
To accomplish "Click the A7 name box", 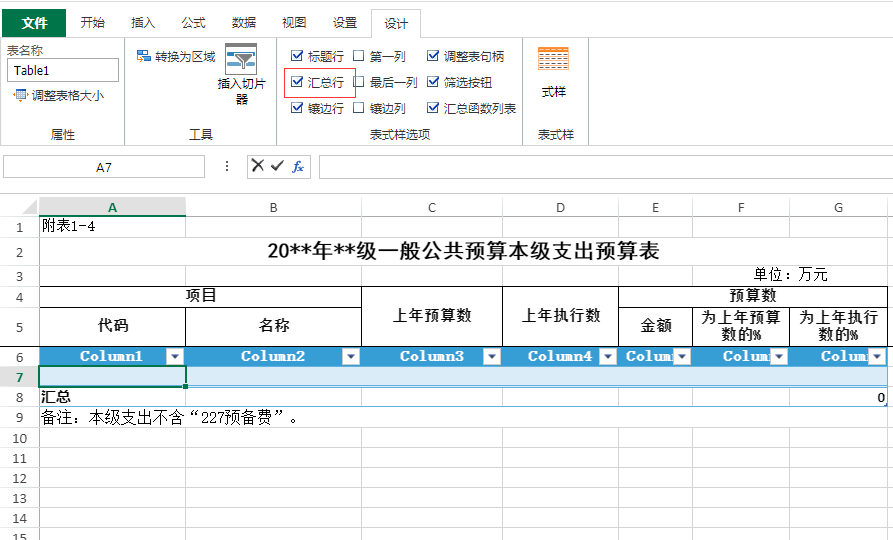I will (104, 167).
